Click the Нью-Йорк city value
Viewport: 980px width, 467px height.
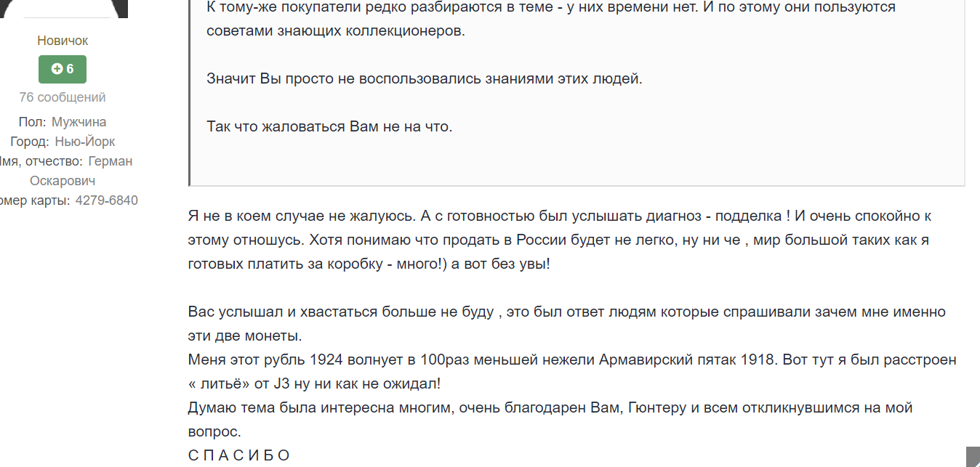point(85,142)
